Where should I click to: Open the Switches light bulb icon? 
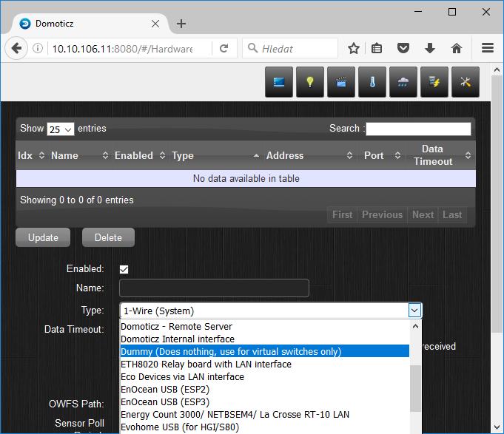pyautogui.click(x=310, y=82)
